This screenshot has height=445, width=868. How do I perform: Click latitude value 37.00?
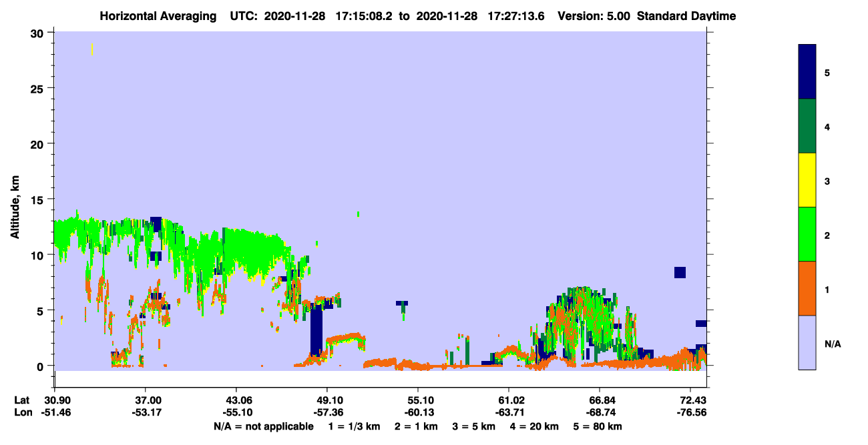coord(145,400)
